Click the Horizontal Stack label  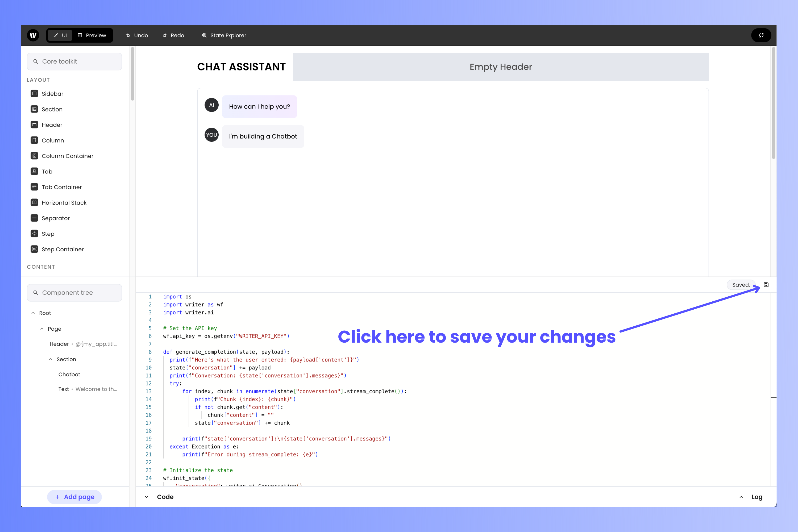coord(64,202)
